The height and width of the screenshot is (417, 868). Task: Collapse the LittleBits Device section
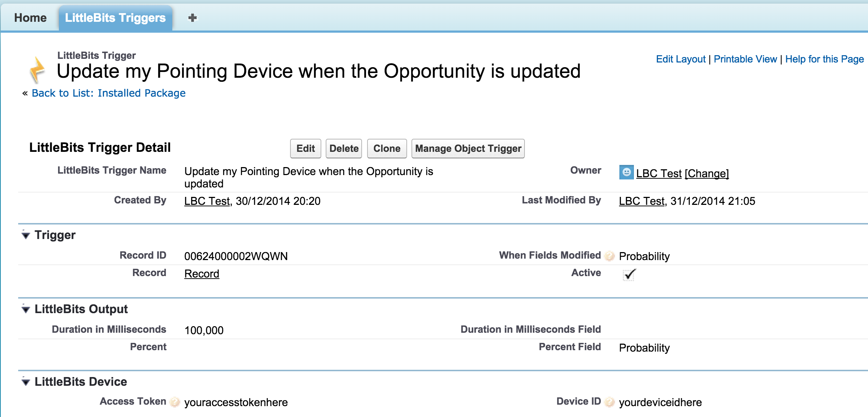coord(25,382)
